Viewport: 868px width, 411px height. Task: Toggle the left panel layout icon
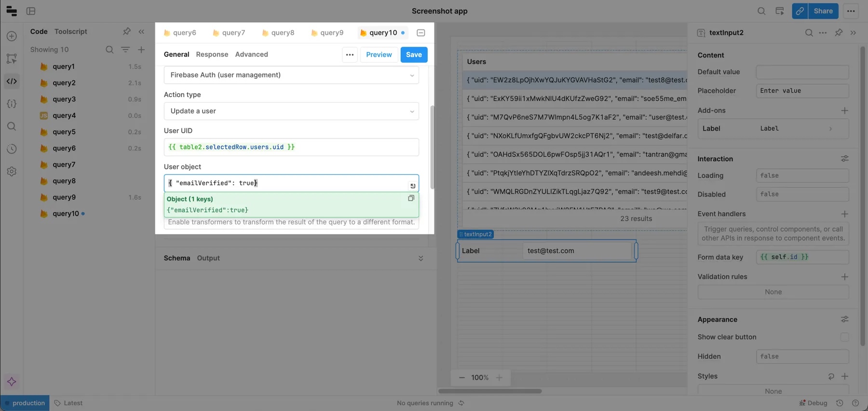31,11
